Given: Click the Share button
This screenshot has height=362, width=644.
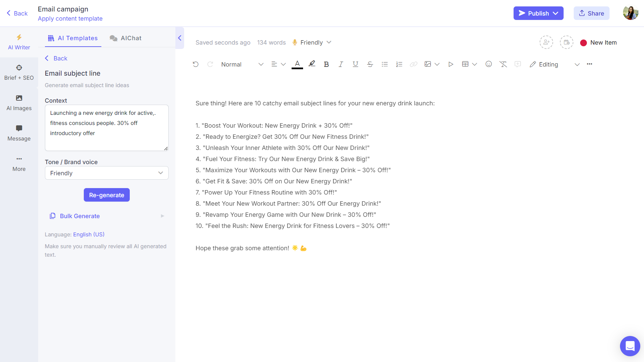Looking at the screenshot, I should [x=591, y=13].
